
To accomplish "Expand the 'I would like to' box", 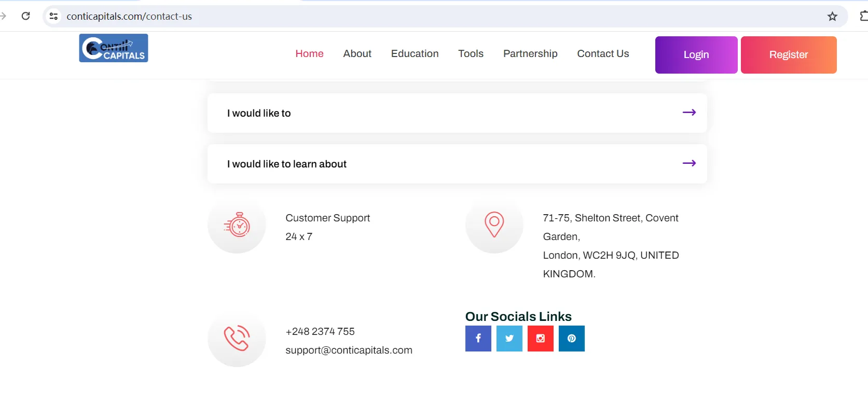I will pos(457,113).
